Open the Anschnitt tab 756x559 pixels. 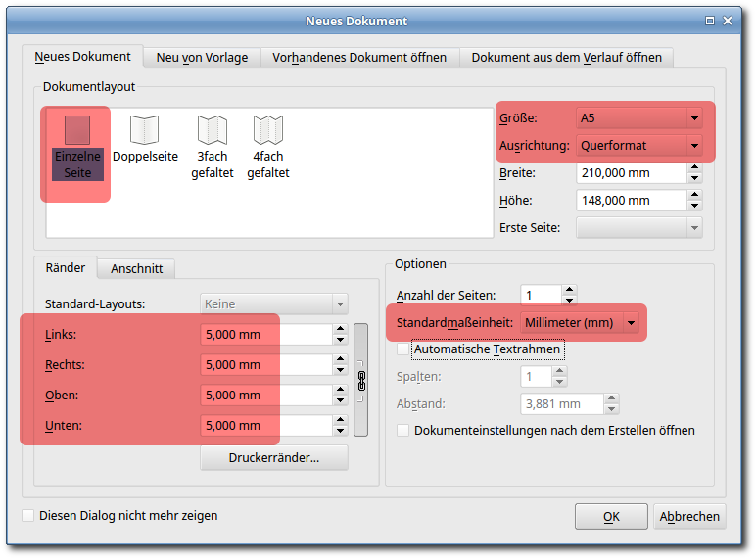136,268
